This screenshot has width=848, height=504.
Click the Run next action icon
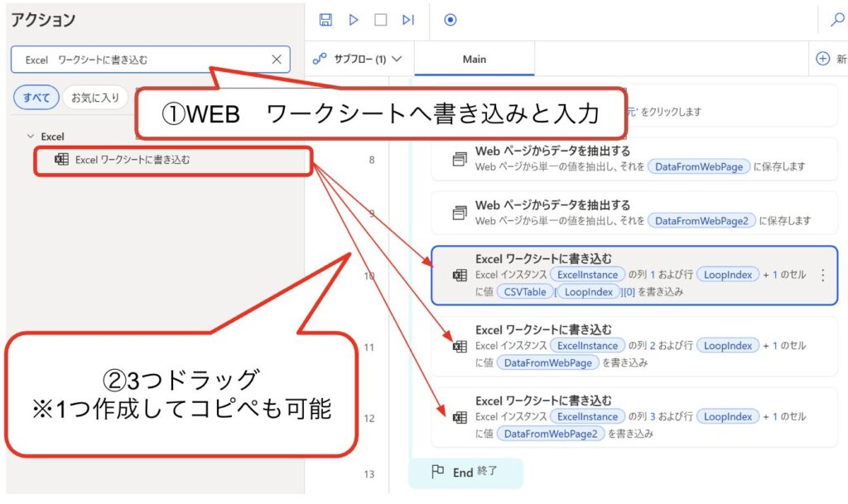[x=407, y=20]
